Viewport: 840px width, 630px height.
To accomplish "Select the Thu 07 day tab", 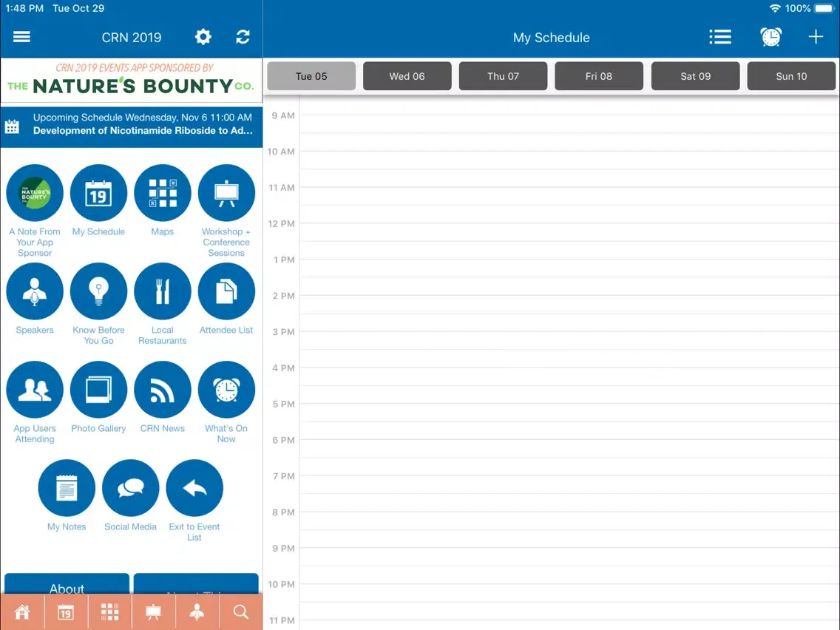I will [503, 76].
